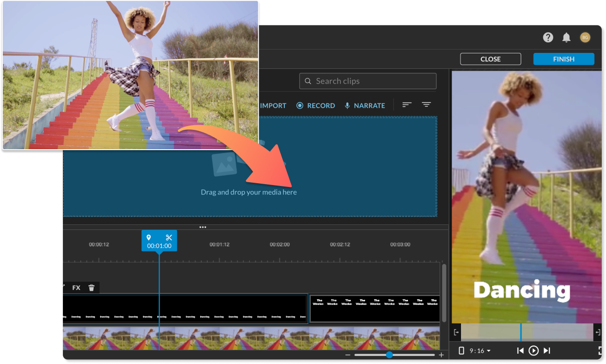Open the help question mark icon
The image size is (606, 364).
tap(548, 38)
